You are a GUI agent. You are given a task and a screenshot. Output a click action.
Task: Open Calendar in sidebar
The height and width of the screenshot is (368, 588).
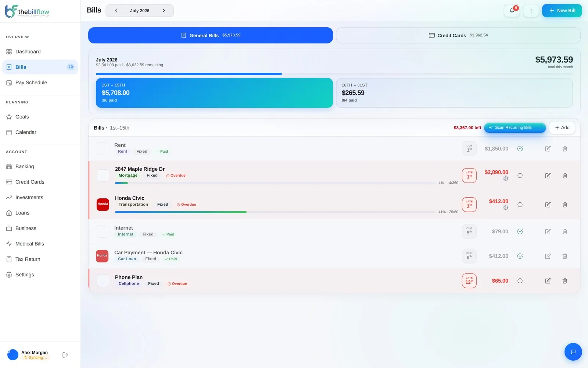click(40, 132)
